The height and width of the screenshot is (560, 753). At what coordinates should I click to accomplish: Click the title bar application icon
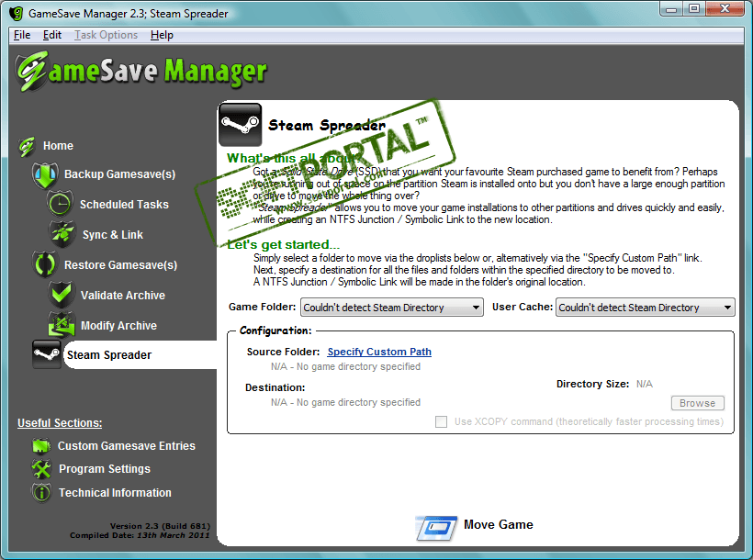pyautogui.click(x=16, y=14)
